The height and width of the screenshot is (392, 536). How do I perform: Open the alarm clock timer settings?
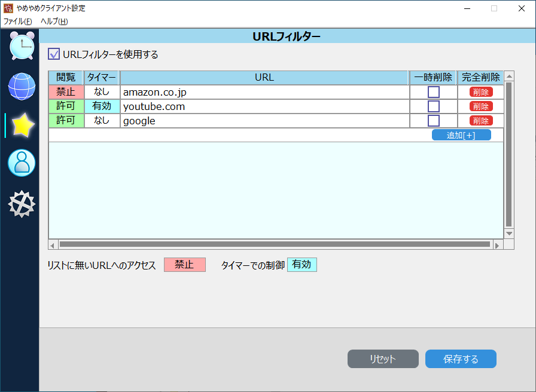click(x=22, y=46)
